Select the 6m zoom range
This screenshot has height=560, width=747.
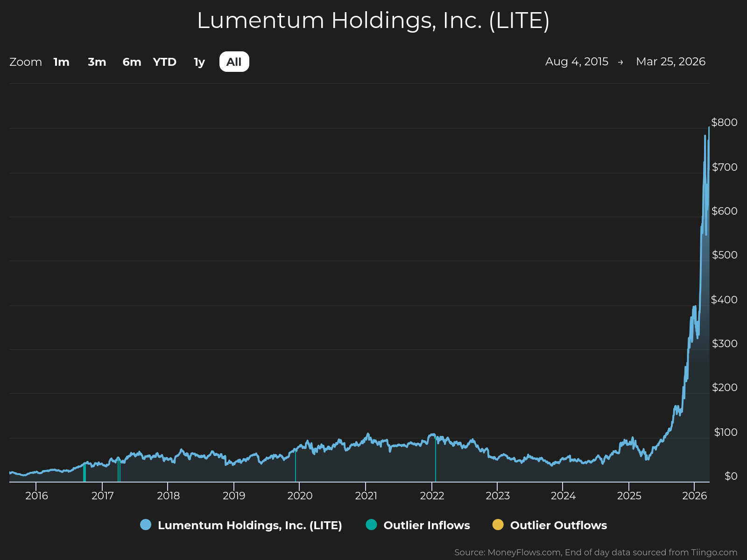click(x=132, y=62)
